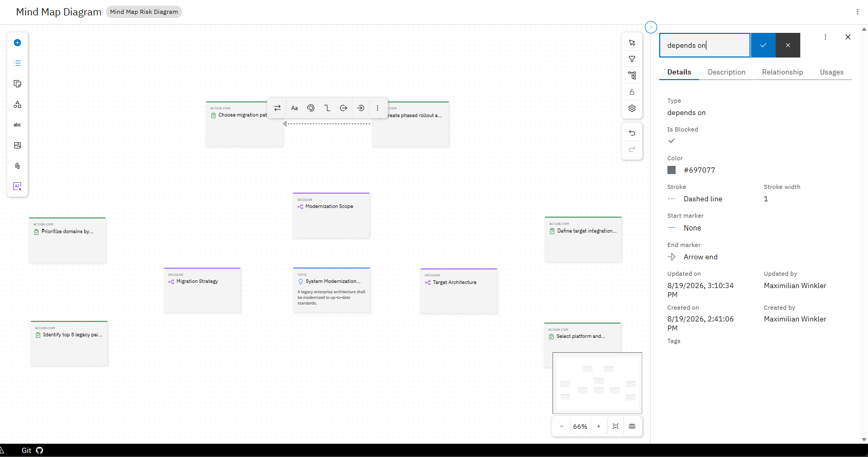The width and height of the screenshot is (868, 457).
Task: Open the GitHub icon in status bar
Action: point(40,450)
